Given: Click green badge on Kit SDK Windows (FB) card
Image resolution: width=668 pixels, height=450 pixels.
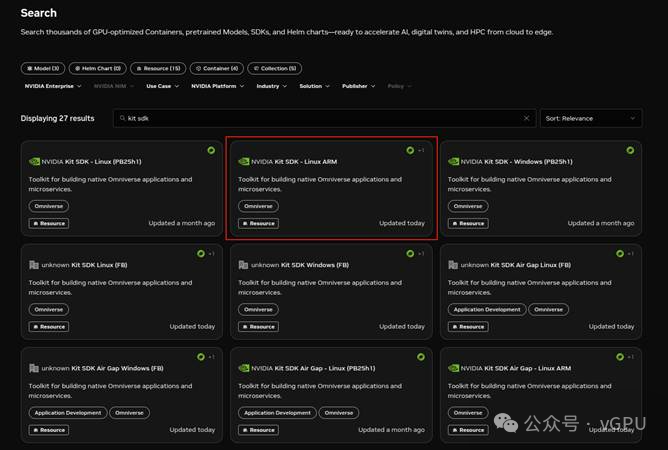Looking at the screenshot, I should pos(410,254).
